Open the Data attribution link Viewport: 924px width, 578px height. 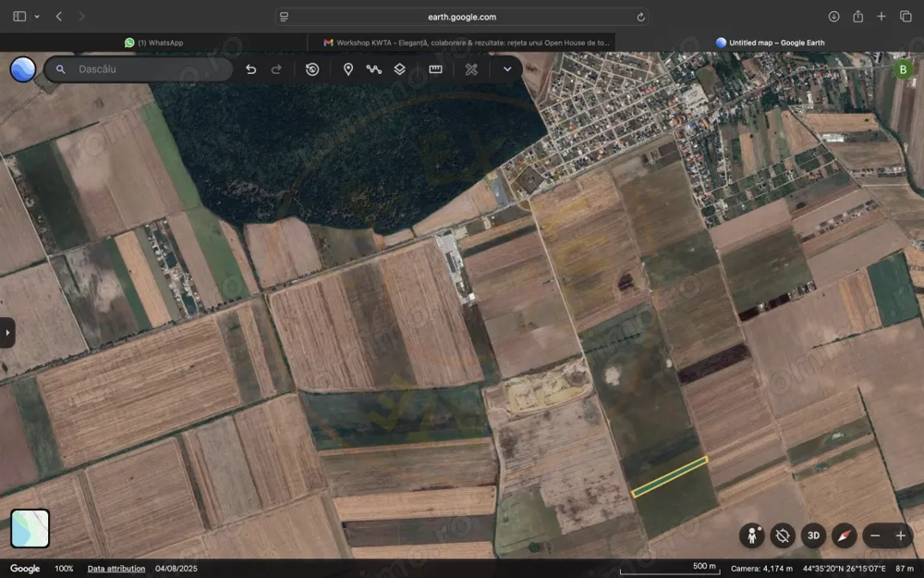click(x=116, y=568)
